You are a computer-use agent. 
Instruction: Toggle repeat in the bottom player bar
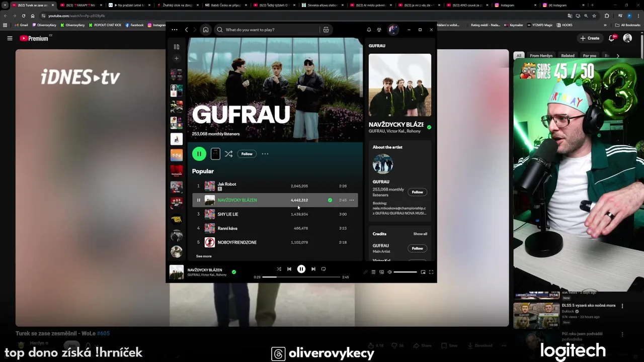324,269
